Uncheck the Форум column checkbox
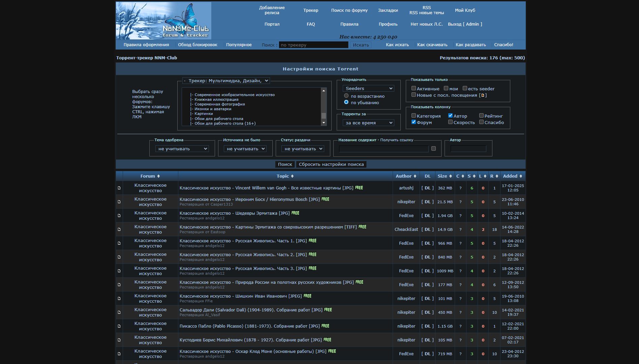 pos(414,122)
